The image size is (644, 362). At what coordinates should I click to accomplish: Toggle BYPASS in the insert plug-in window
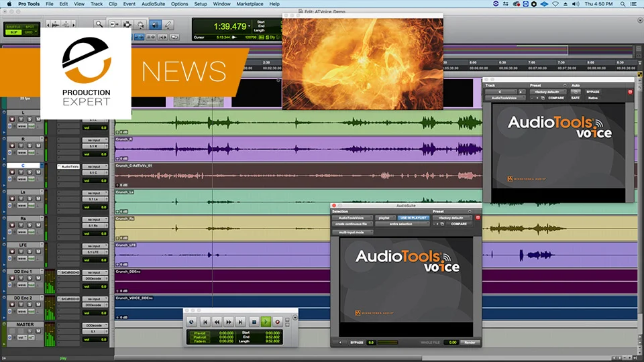coord(592,92)
